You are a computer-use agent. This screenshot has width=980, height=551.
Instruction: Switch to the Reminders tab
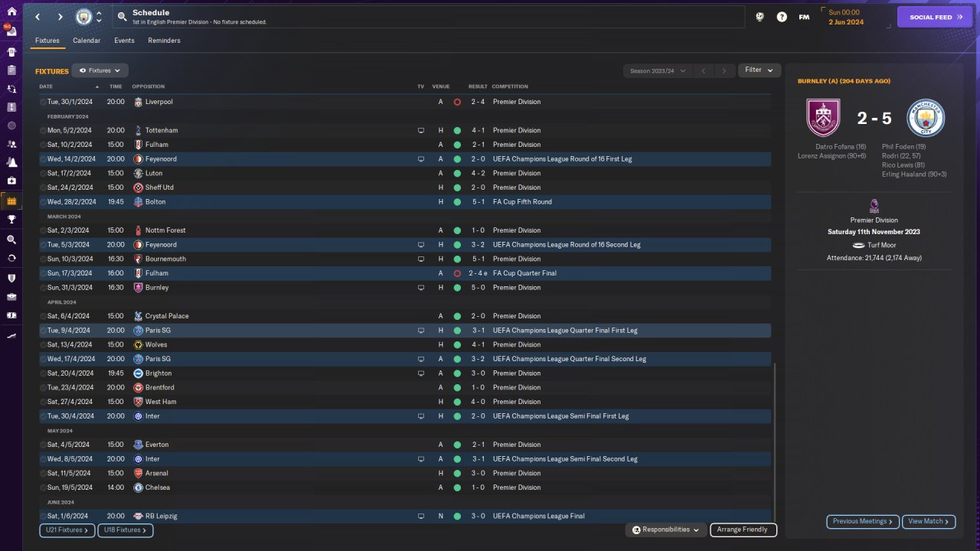coord(165,41)
